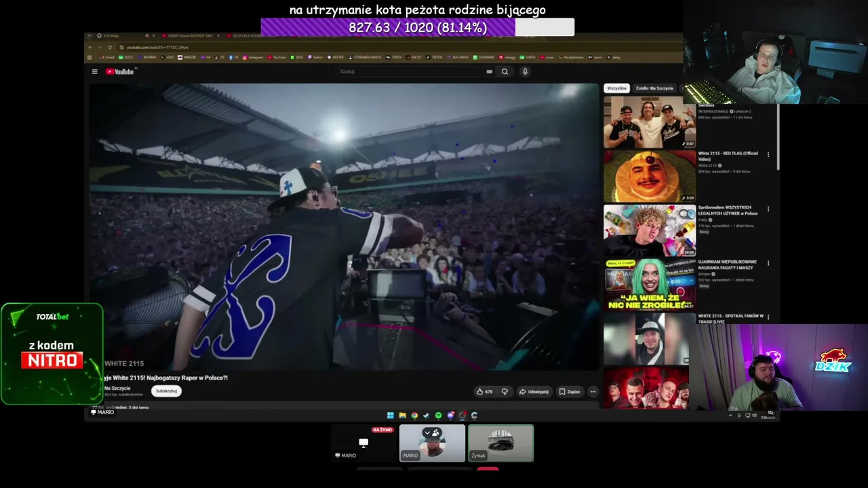Open the Na Szczycie channel link
This screenshot has height=488, width=868.
pos(117,388)
